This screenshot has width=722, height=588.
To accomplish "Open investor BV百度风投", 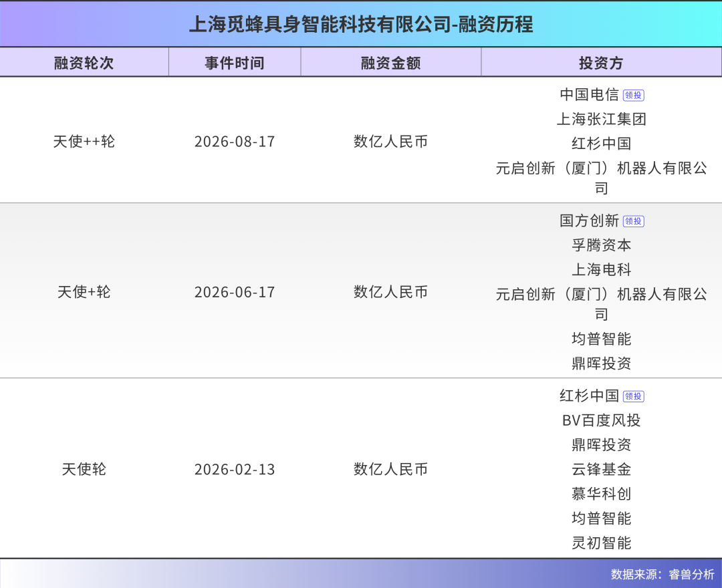I will click(601, 420).
